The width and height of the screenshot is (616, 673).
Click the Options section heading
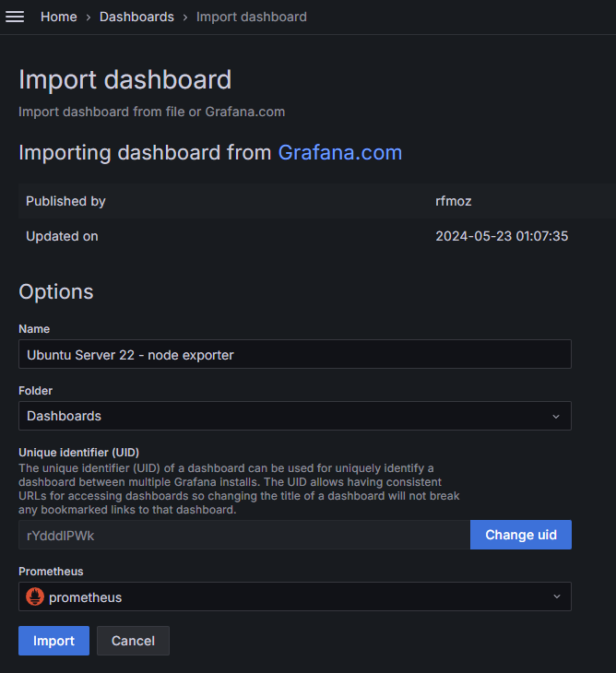(x=56, y=292)
